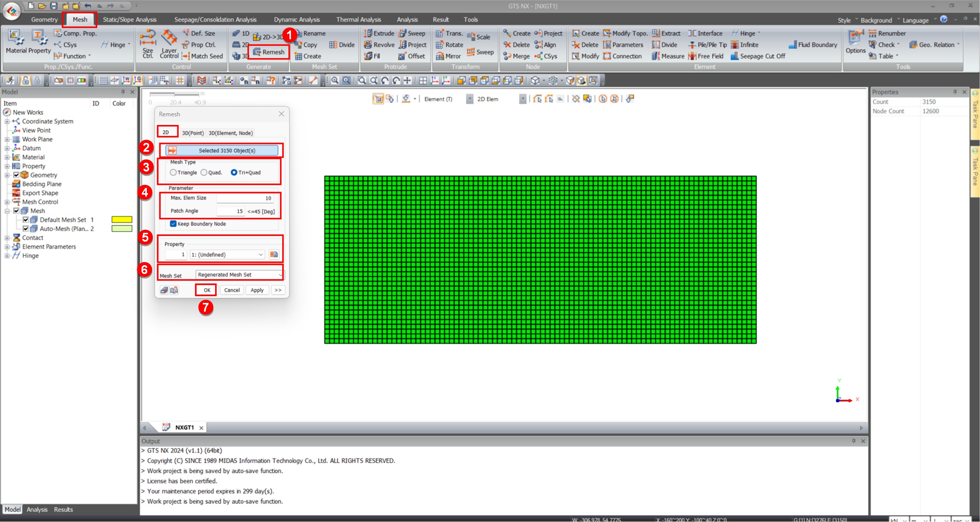The height and width of the screenshot is (522, 980).
Task: Open the Remesh tool in the ribbon
Action: [x=268, y=52]
